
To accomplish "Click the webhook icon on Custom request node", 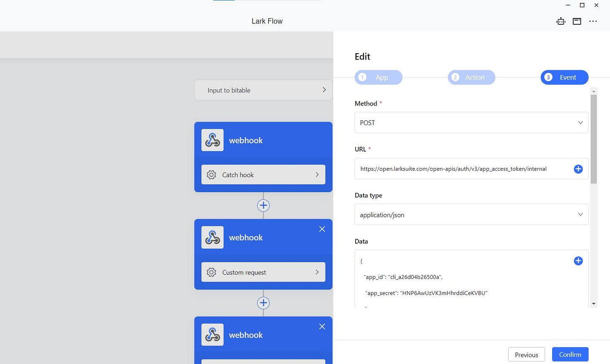I will pyautogui.click(x=212, y=238).
